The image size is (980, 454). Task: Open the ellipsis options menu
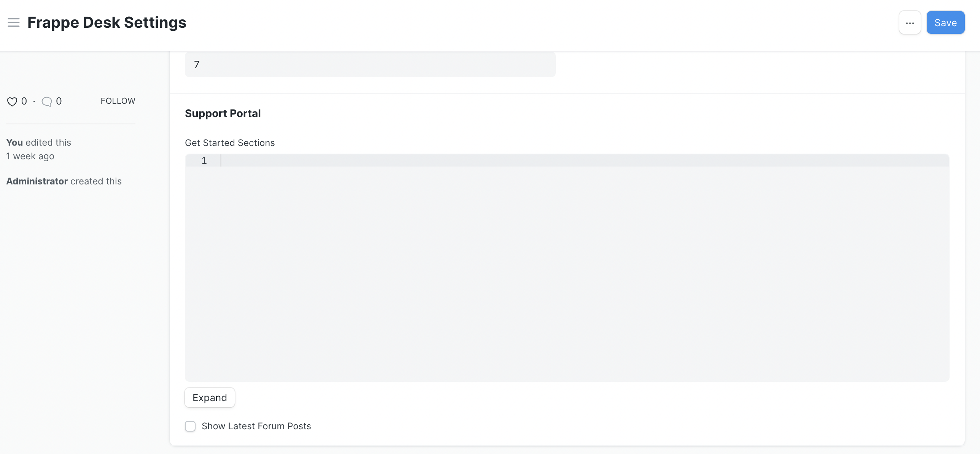click(910, 22)
